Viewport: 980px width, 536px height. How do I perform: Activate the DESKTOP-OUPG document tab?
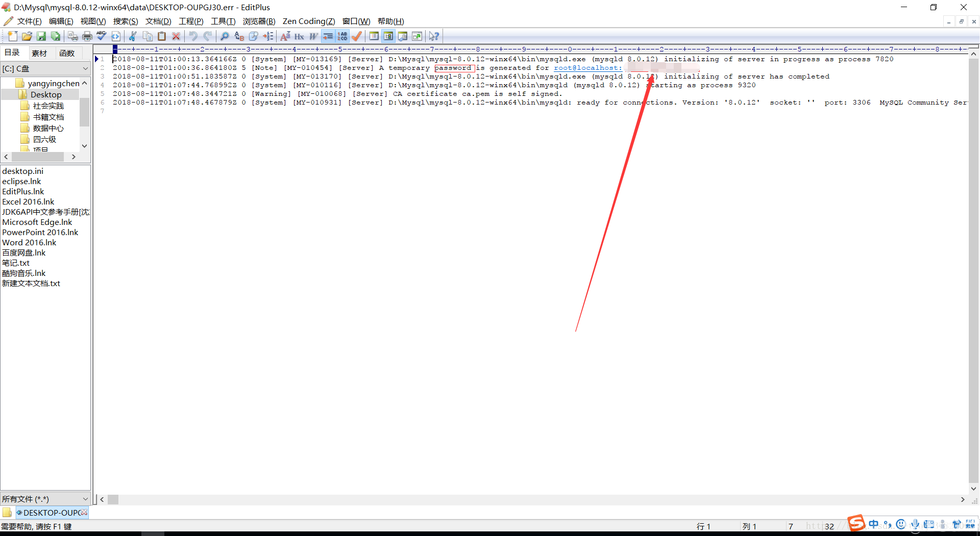pyautogui.click(x=48, y=513)
